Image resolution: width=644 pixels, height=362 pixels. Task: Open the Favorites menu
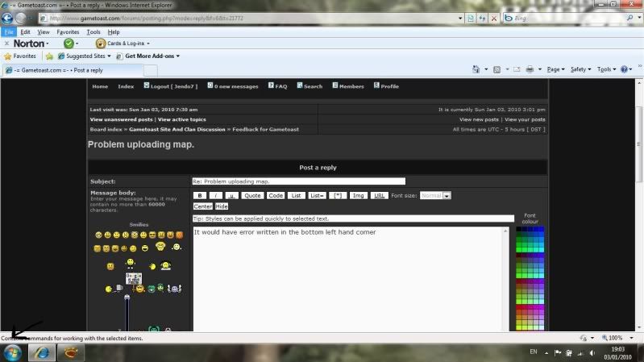(x=68, y=32)
